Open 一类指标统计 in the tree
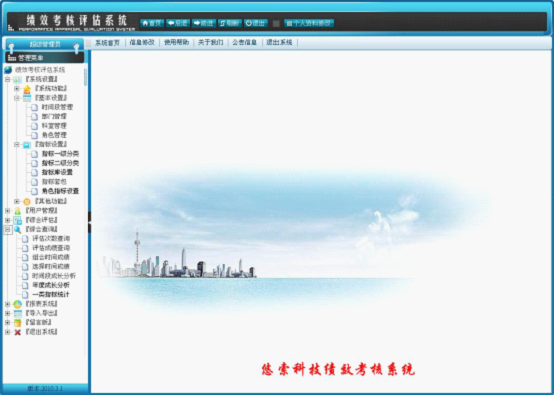The width and height of the screenshot is (554, 395). point(51,295)
